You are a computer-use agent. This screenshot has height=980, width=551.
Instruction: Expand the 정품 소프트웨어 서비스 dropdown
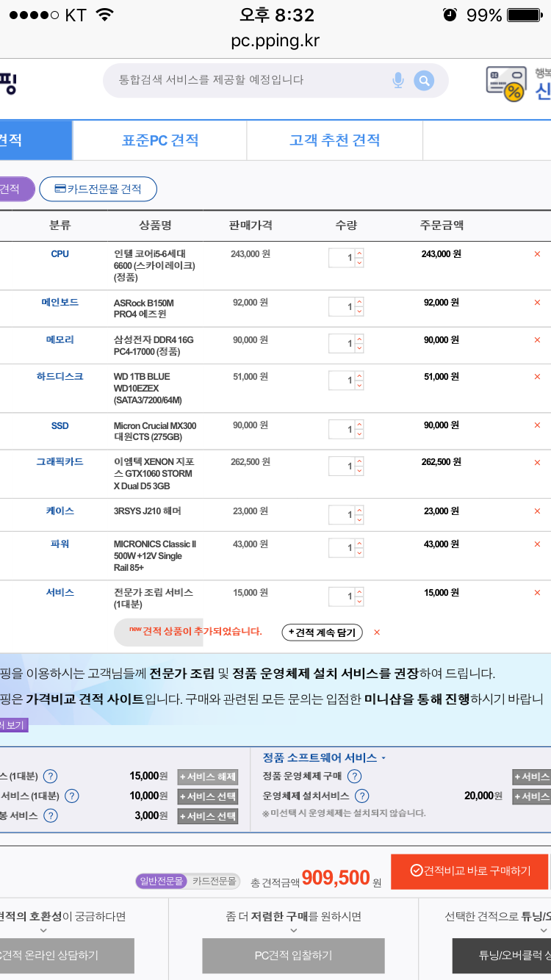pyautogui.click(x=324, y=757)
